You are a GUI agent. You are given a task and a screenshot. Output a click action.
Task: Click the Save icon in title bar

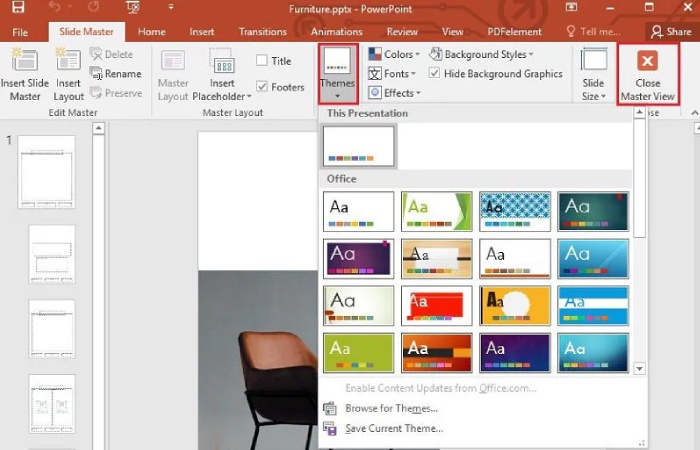click(x=18, y=6)
